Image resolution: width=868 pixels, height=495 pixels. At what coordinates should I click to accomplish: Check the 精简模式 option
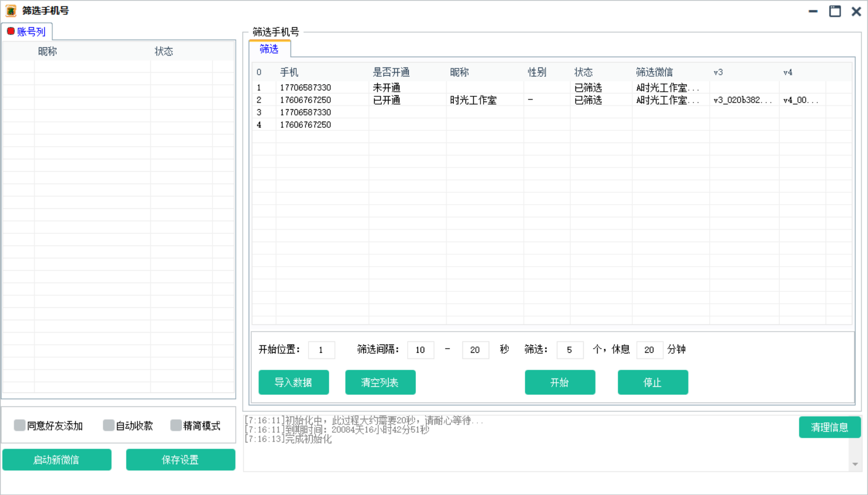176,425
